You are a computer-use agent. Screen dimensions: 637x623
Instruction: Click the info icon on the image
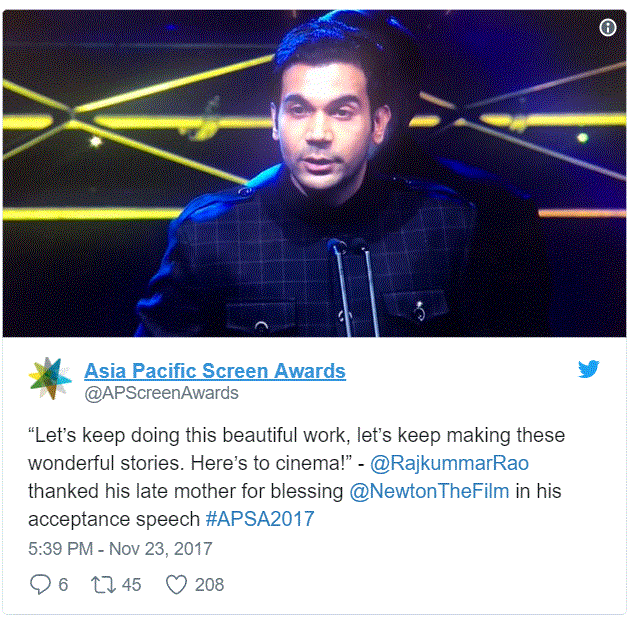coord(607,28)
